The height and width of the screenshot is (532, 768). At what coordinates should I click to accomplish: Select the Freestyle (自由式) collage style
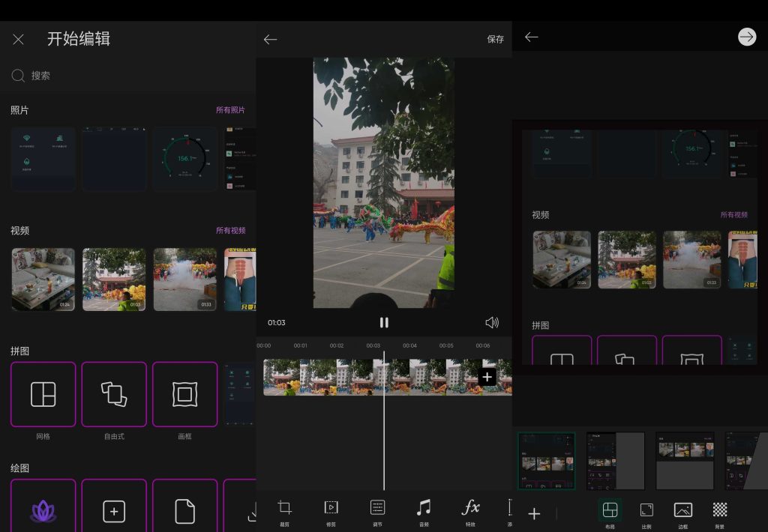click(x=113, y=394)
